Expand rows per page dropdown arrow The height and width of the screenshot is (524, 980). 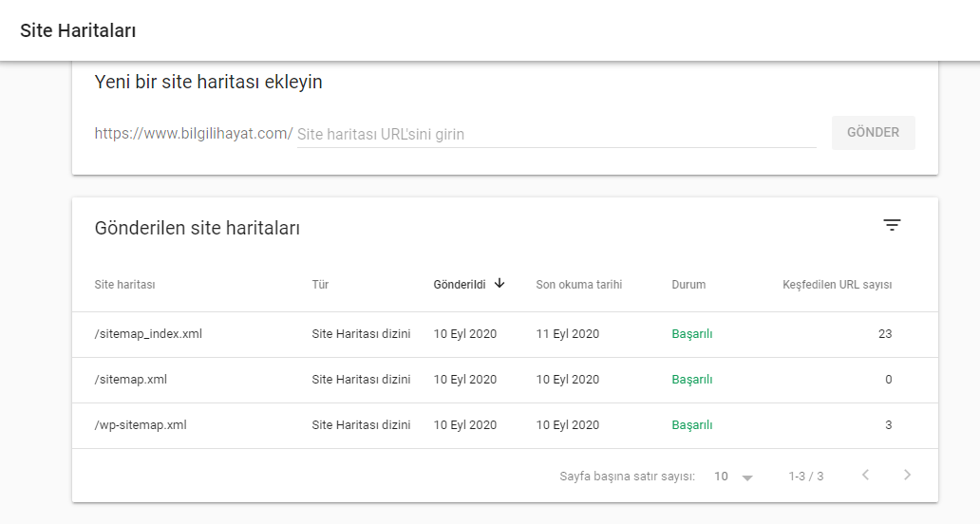tap(747, 477)
